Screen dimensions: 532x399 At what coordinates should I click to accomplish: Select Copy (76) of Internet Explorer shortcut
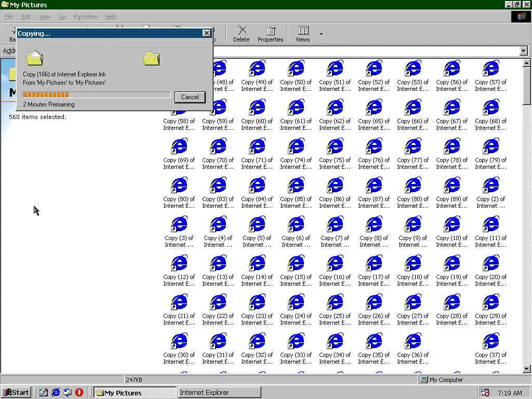pyautogui.click(x=374, y=154)
